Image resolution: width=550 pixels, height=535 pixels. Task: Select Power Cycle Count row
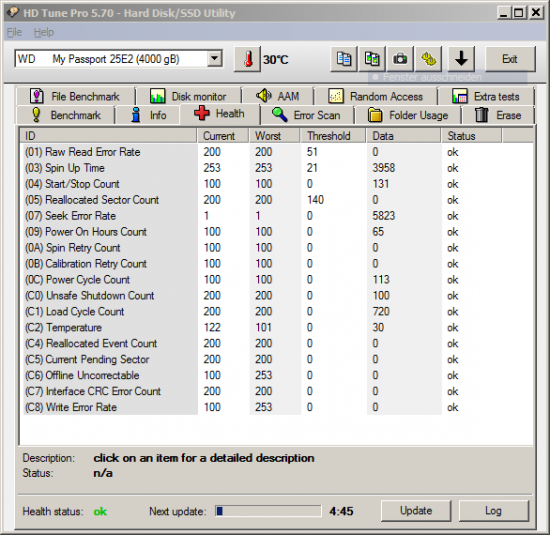click(x=277, y=280)
